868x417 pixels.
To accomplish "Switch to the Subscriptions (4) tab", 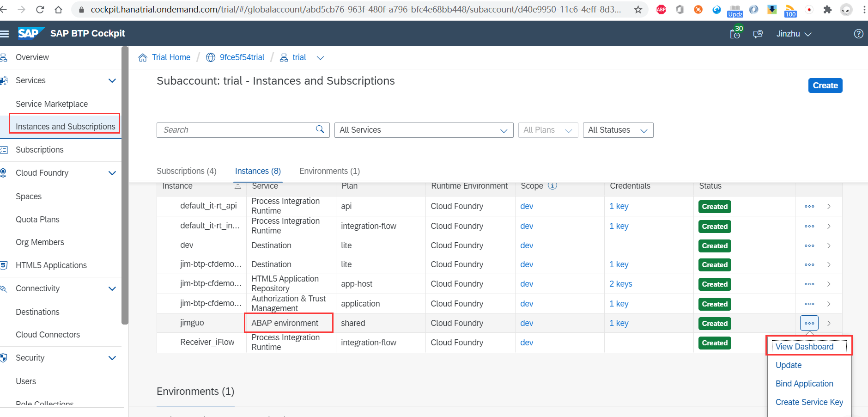I will (186, 171).
